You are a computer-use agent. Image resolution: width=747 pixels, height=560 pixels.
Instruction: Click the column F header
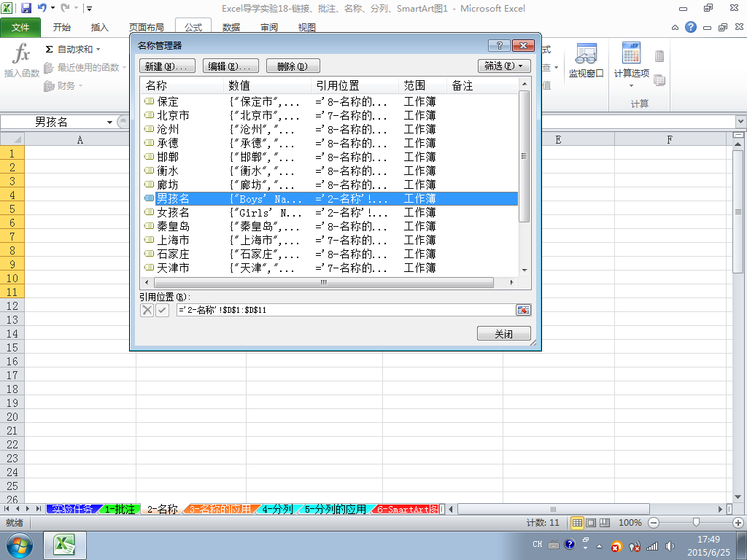tap(670, 139)
